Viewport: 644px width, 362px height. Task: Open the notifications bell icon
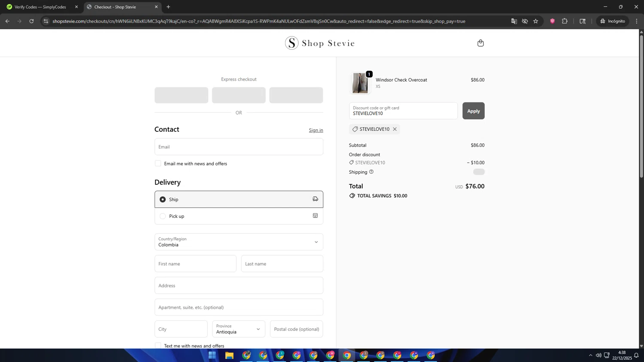tap(636, 355)
